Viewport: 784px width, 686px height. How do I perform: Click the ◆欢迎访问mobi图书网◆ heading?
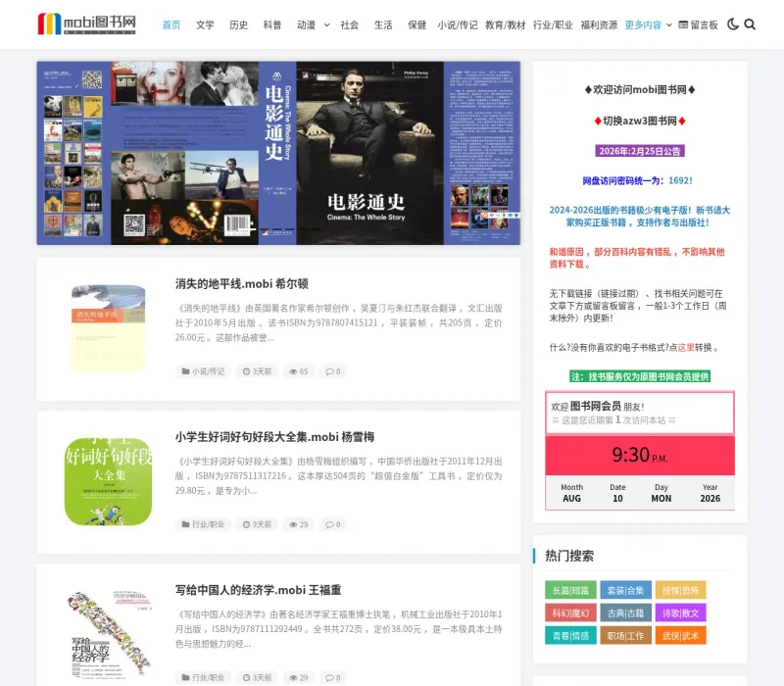tap(640, 89)
